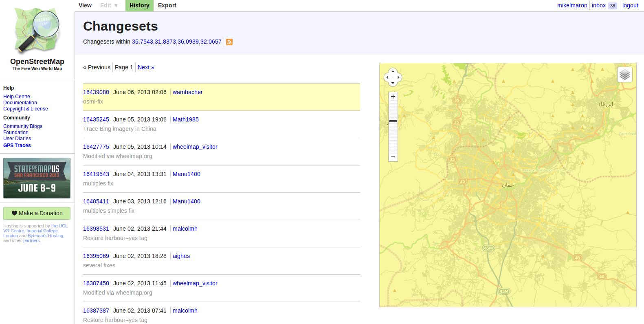Open changeset 16419543
The height and width of the screenshot is (324, 644).
tap(96, 174)
